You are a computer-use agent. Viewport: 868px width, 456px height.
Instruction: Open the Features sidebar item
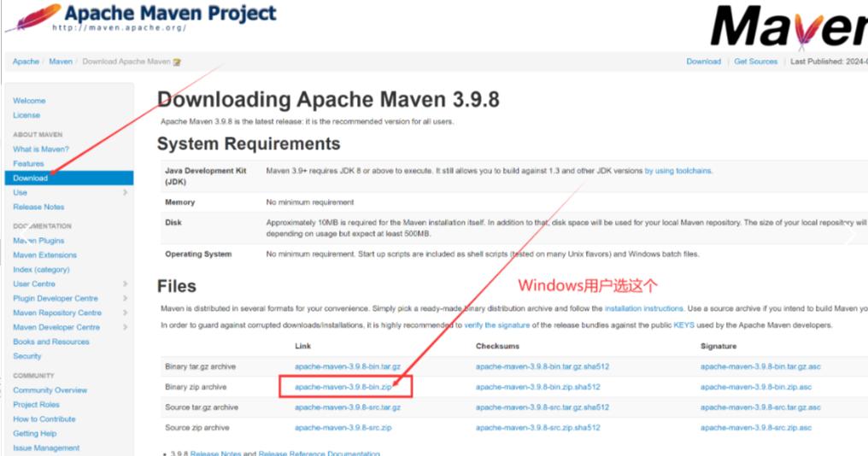pos(28,163)
